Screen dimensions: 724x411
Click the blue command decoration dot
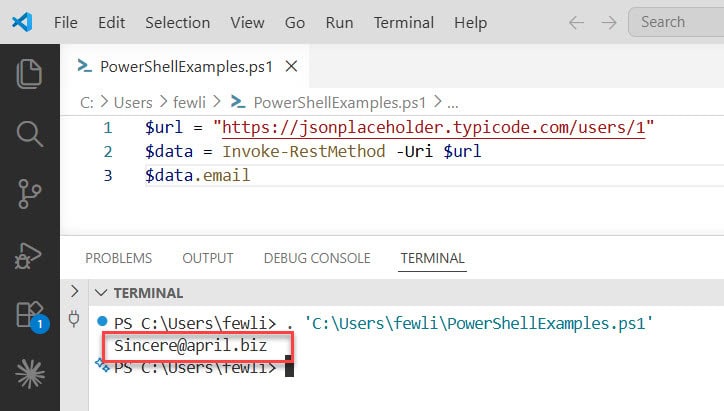[103, 320]
